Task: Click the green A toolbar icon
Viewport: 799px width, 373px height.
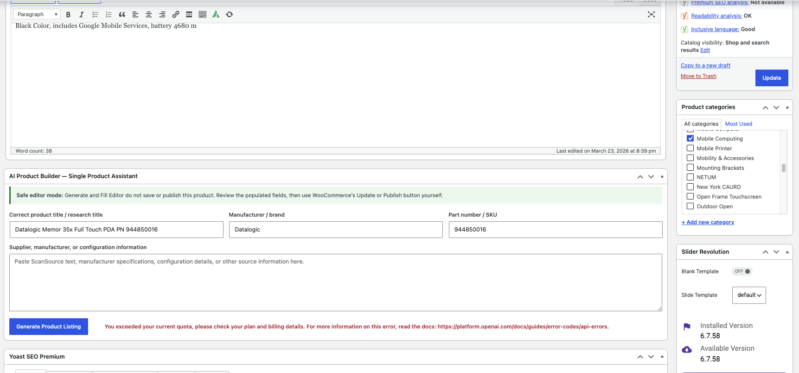Action: (x=216, y=14)
